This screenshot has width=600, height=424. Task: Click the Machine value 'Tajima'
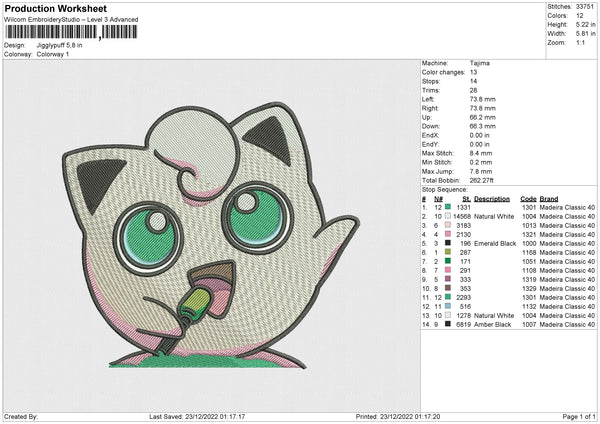point(479,63)
